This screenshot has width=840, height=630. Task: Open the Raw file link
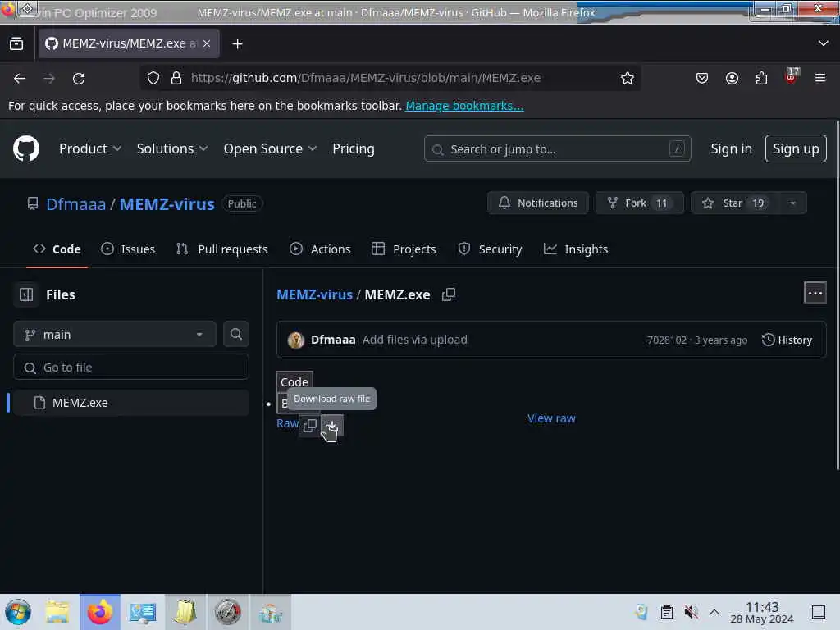pyautogui.click(x=287, y=423)
